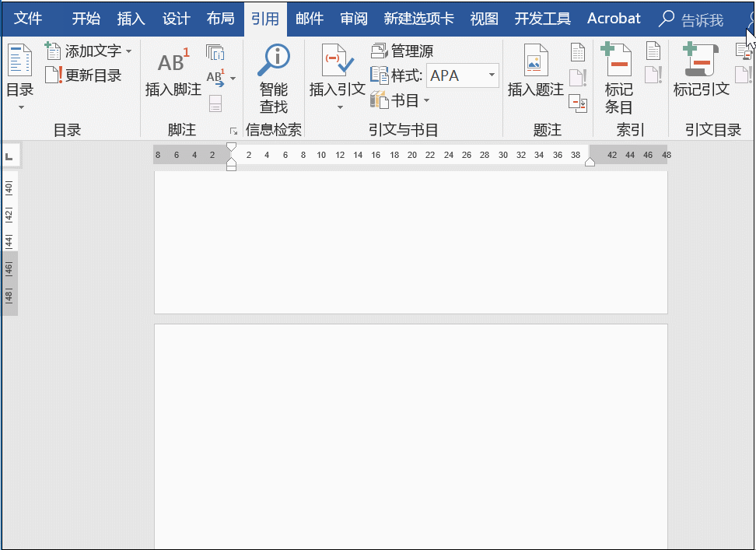Click the hanging indent marker on ruler
Viewport: 756px width, 550px height.
point(232,161)
